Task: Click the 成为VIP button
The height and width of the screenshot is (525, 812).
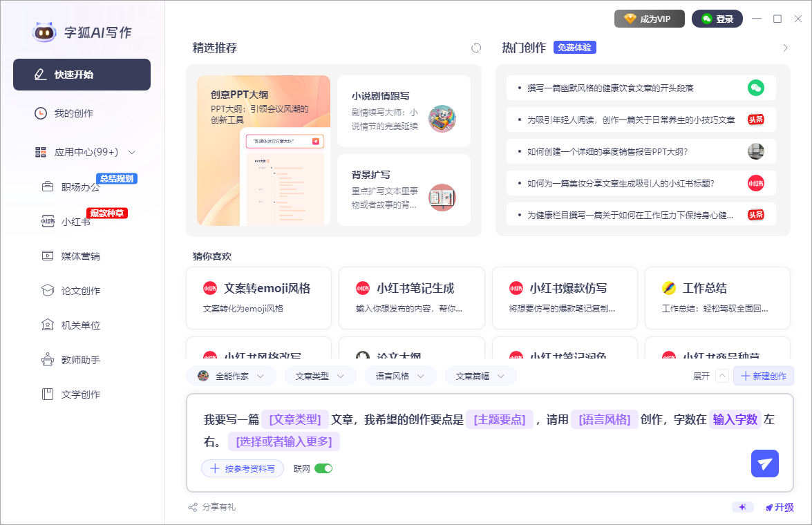Action: point(650,19)
